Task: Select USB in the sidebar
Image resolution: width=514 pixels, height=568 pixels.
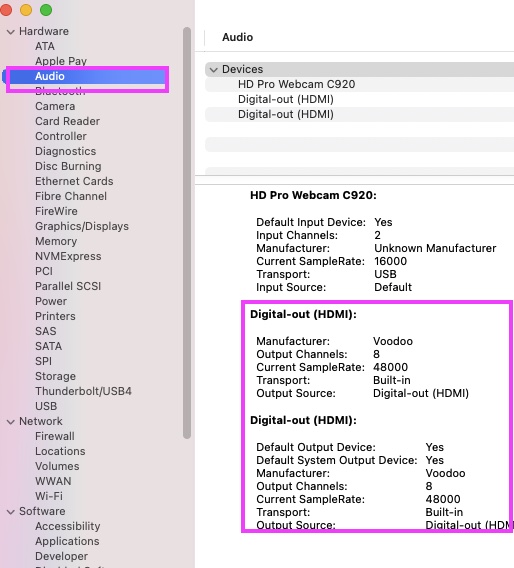Action: [46, 406]
